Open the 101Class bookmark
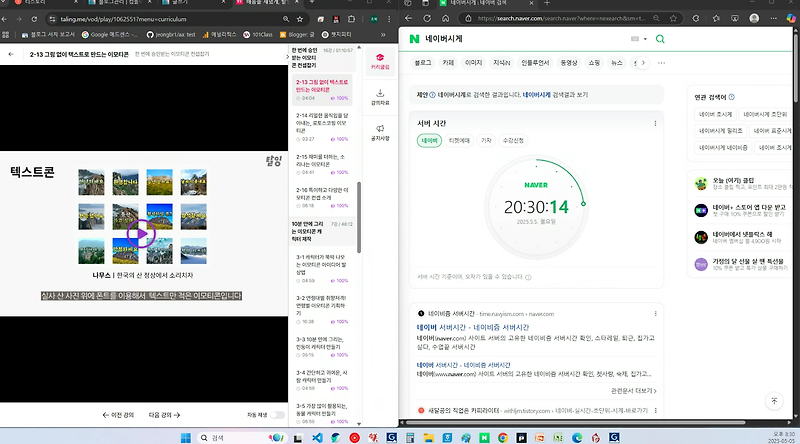Image resolution: width=800 pixels, height=444 pixels. [258, 35]
